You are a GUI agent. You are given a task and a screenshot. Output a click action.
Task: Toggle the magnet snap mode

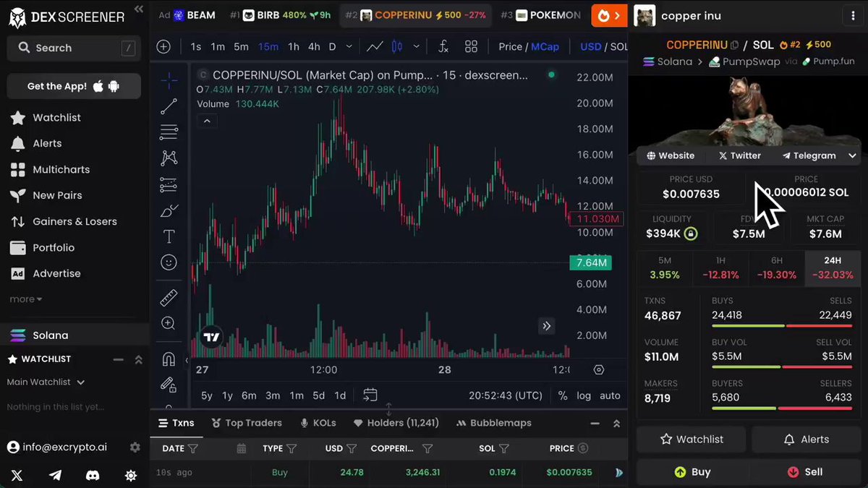[x=169, y=359]
